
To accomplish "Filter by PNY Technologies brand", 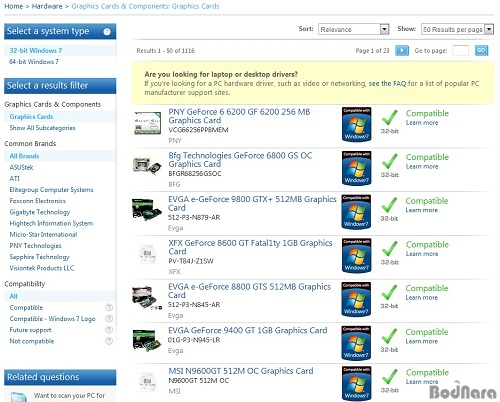I will (35, 246).
